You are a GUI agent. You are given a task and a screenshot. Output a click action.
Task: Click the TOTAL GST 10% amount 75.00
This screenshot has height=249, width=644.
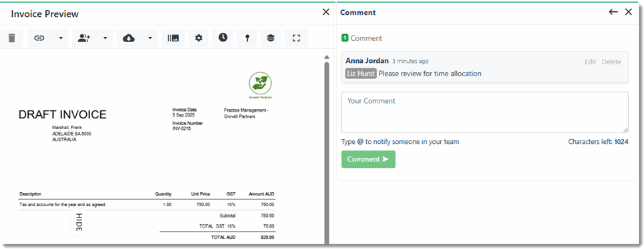coord(268,226)
